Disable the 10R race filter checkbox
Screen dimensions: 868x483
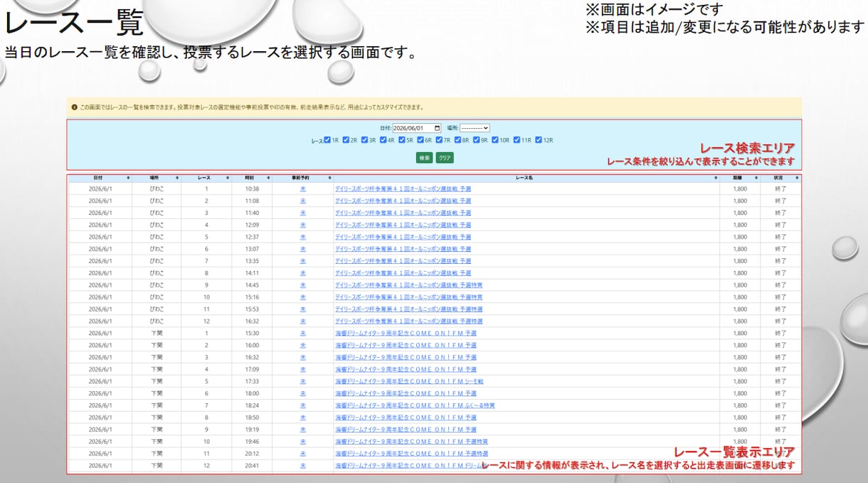pos(495,140)
